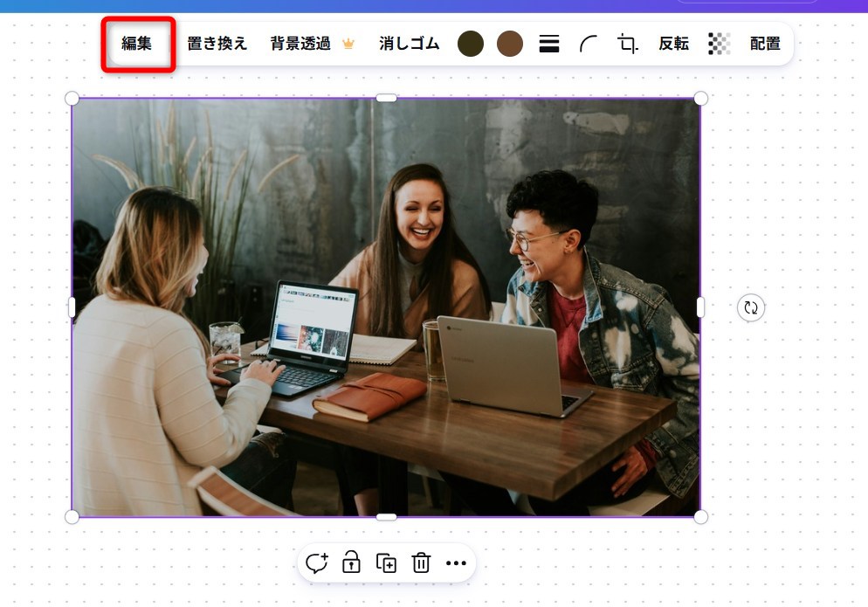Lock the image with padlock icon
The height and width of the screenshot is (607, 868).
pyautogui.click(x=352, y=562)
